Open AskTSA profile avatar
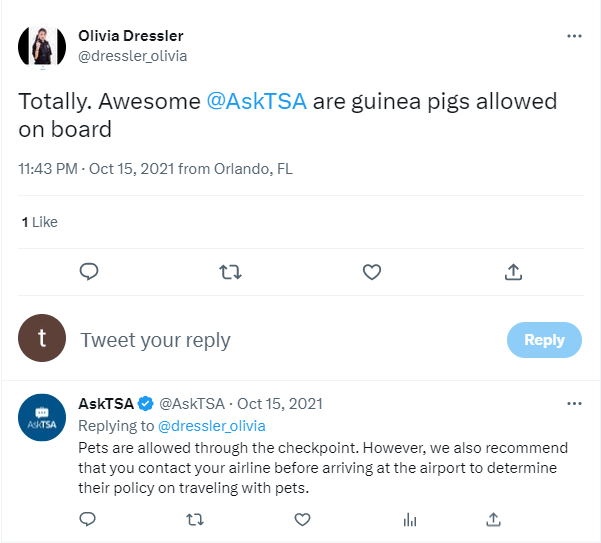This screenshot has height=543, width=601. [42, 418]
